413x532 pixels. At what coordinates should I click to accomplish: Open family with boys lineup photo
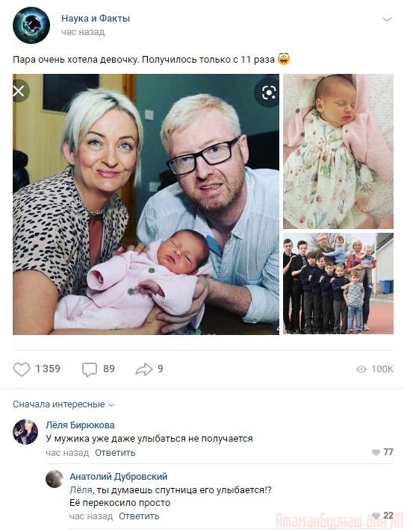pos(338,284)
